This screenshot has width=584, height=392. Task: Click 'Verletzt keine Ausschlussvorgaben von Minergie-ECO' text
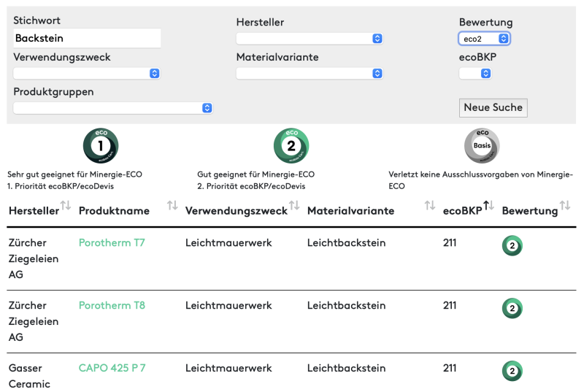coord(480,180)
